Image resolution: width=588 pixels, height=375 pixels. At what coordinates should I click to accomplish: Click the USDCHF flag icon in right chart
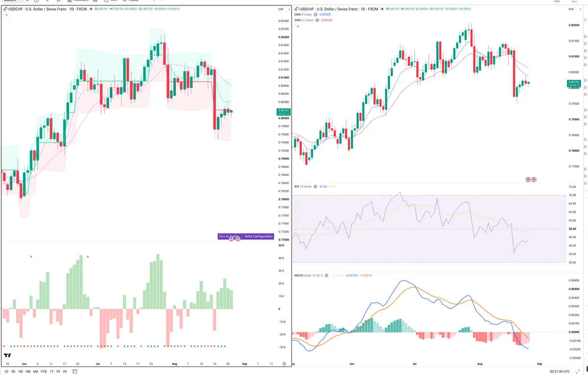coord(296,9)
